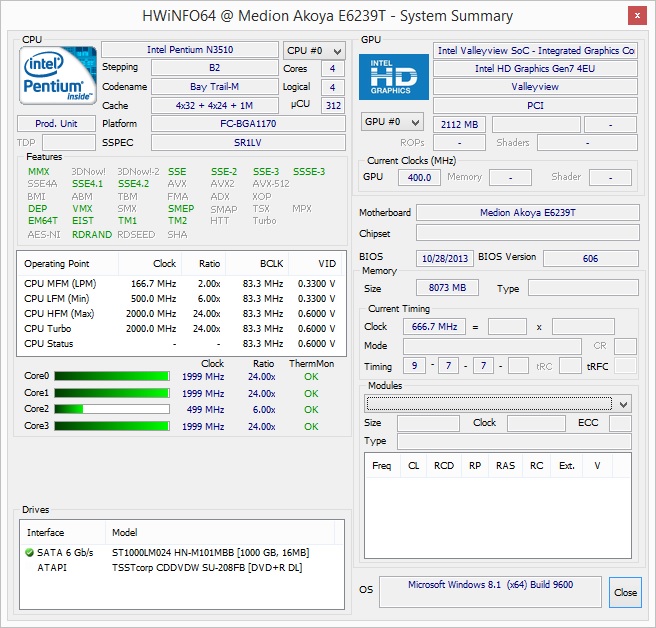
Task: Click the BIOS date 10/28/2013
Action: click(x=445, y=259)
